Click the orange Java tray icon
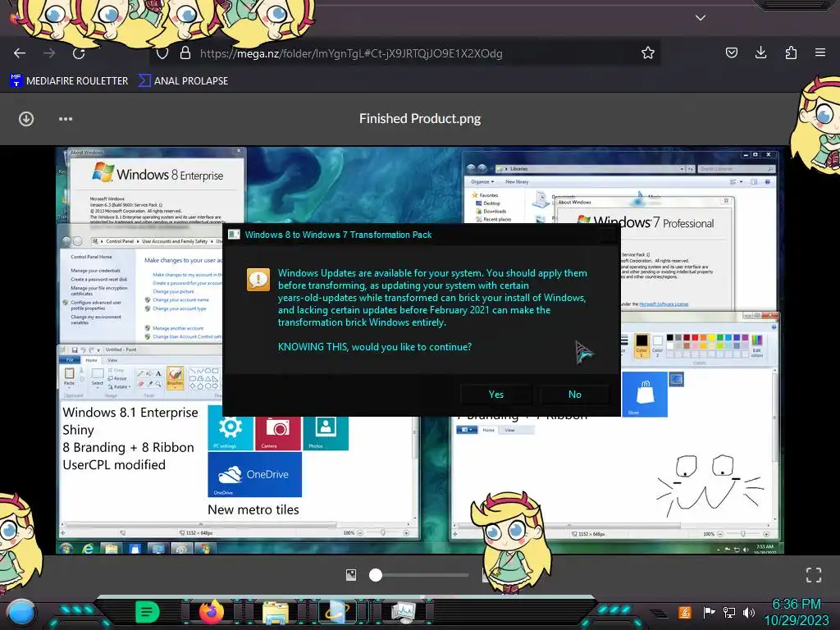 tap(685, 612)
